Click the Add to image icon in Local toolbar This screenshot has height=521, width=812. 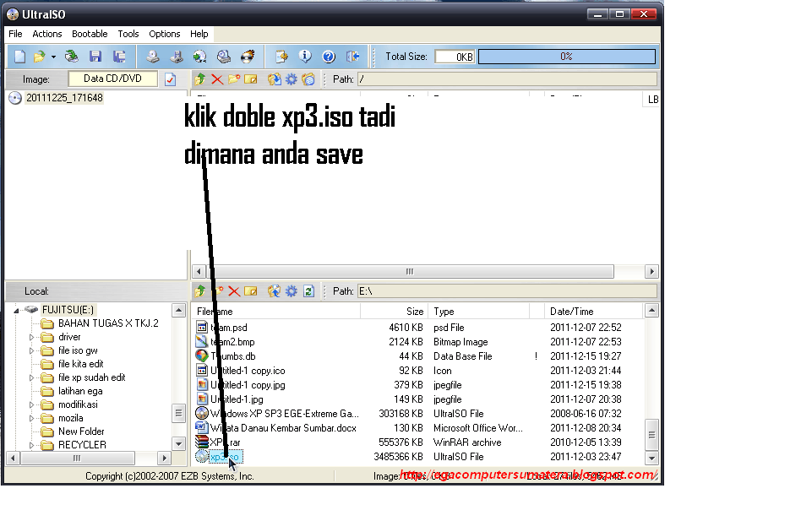pos(275,291)
